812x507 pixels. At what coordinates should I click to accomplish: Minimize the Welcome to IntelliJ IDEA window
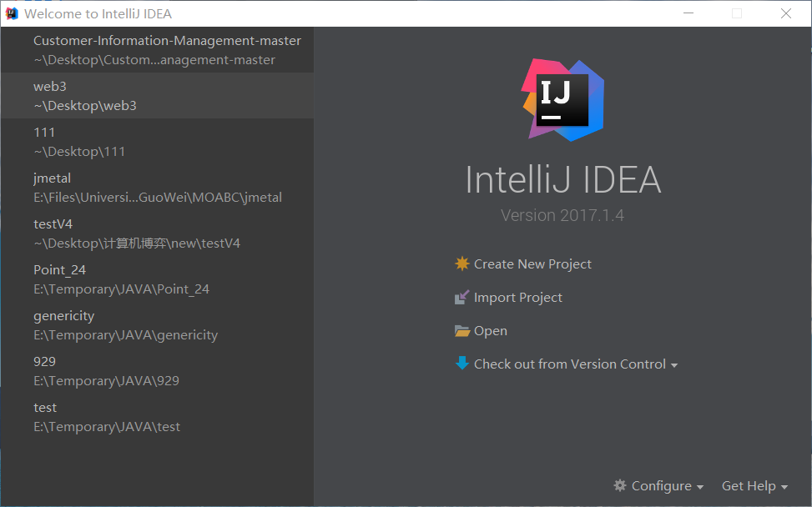[x=688, y=13]
